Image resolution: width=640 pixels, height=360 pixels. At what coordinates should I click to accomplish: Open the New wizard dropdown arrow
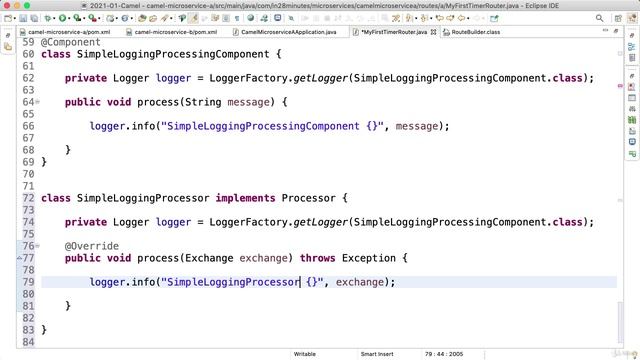click(x=15, y=18)
